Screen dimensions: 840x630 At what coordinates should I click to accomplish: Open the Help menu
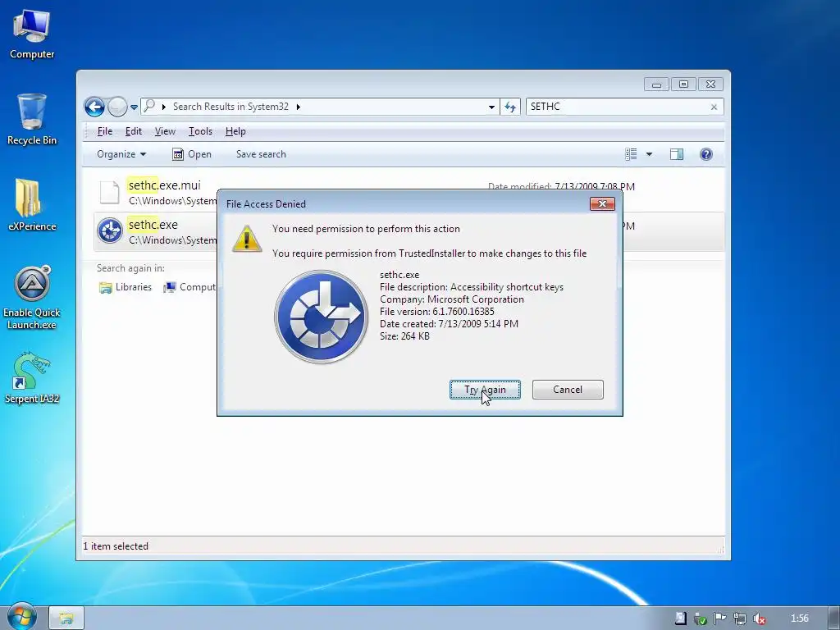click(235, 131)
